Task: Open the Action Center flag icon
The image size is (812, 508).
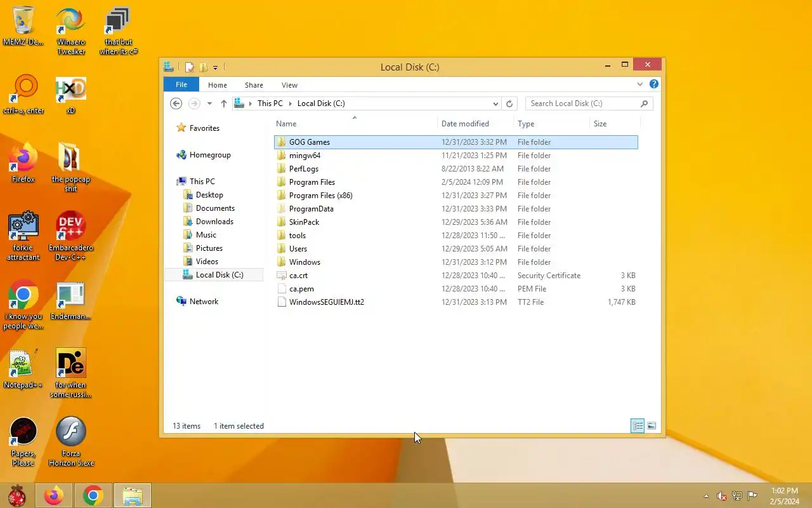Action: tap(752, 496)
